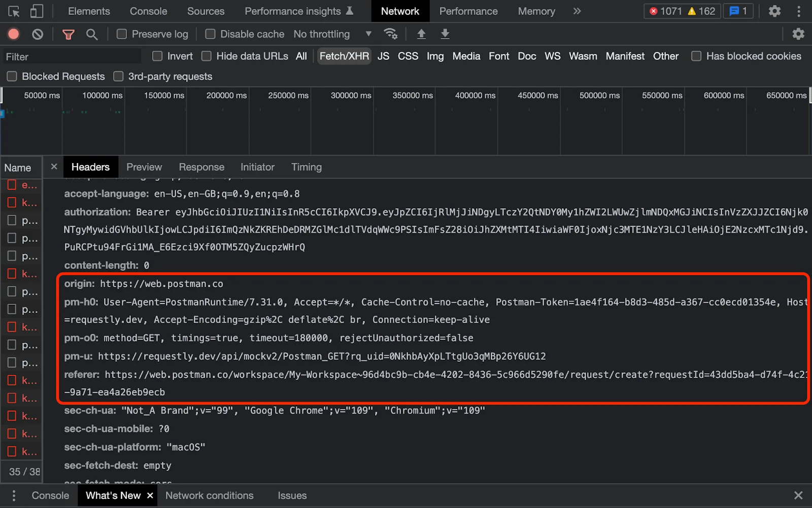Focus the Filter text field

pos(71,56)
